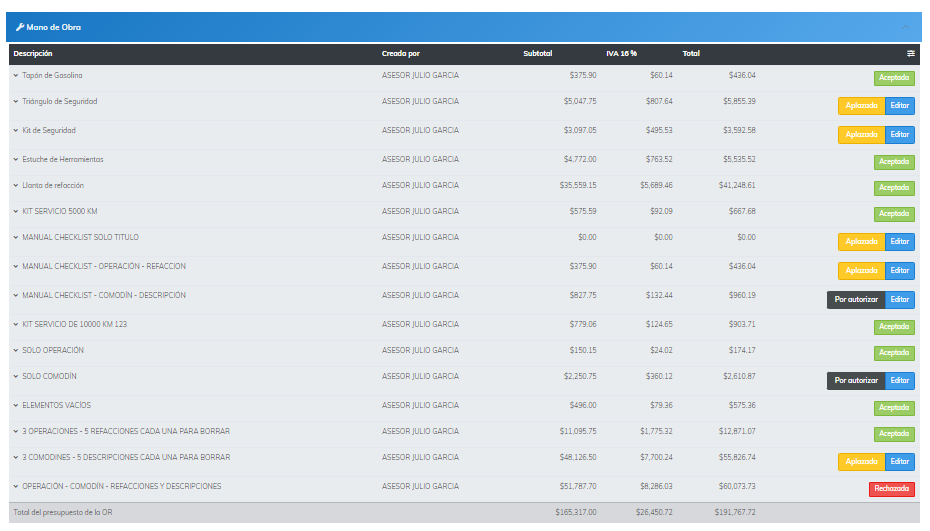Click Aceptada badge for ELEMENTOS VACÍOS
930x531 pixels.
[894, 408]
